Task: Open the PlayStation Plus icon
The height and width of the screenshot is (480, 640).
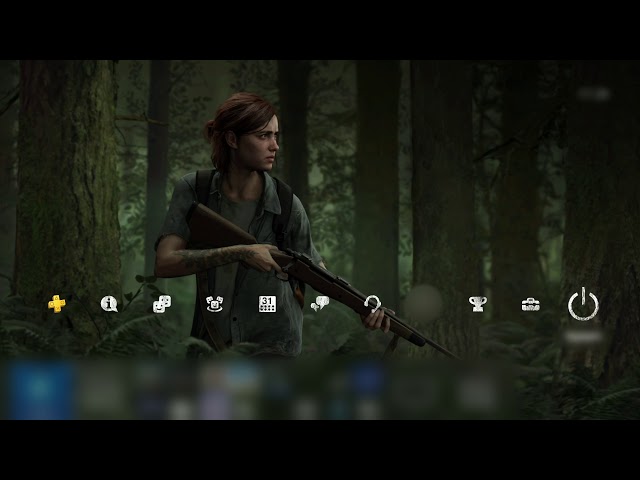Action: (x=57, y=304)
